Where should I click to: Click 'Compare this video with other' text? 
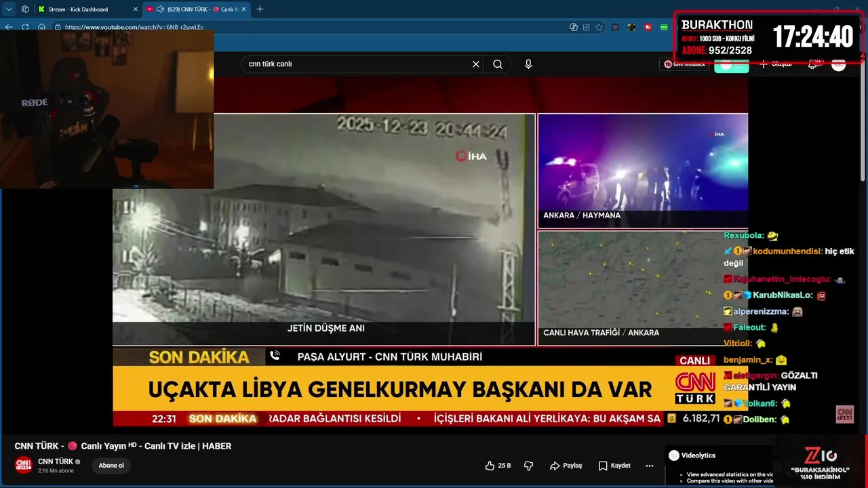730,481
